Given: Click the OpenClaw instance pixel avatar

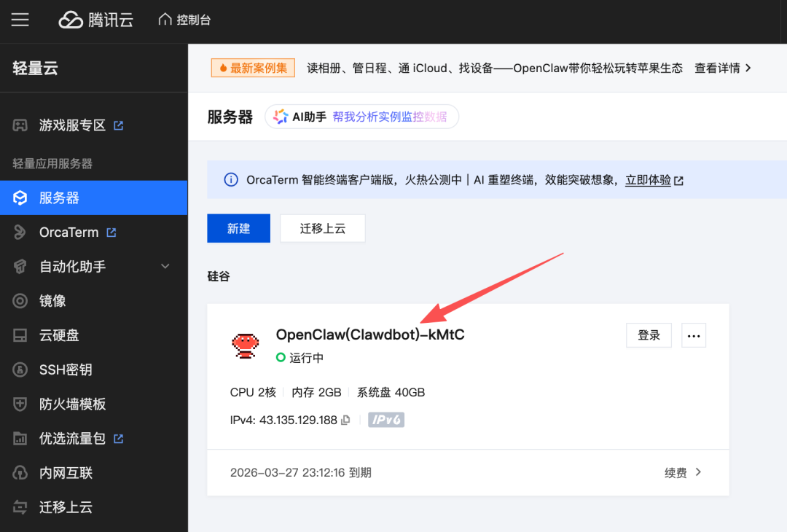Looking at the screenshot, I should point(246,345).
